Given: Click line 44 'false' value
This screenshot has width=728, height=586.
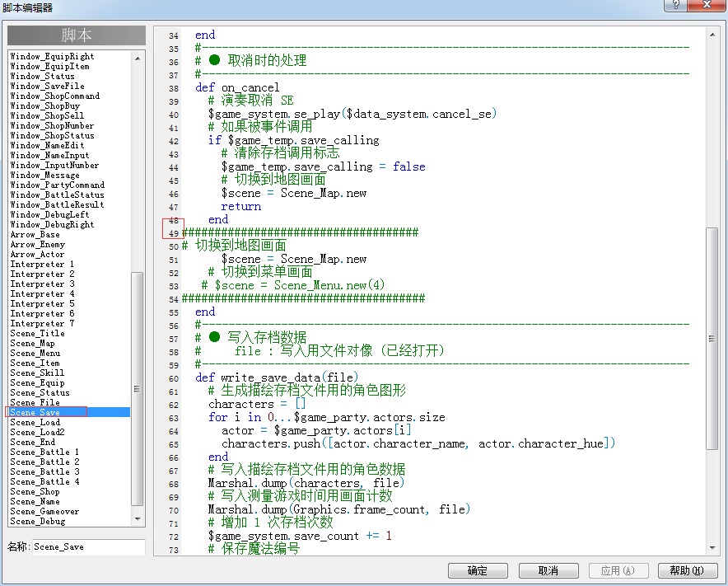Looking at the screenshot, I should pyautogui.click(x=409, y=166).
